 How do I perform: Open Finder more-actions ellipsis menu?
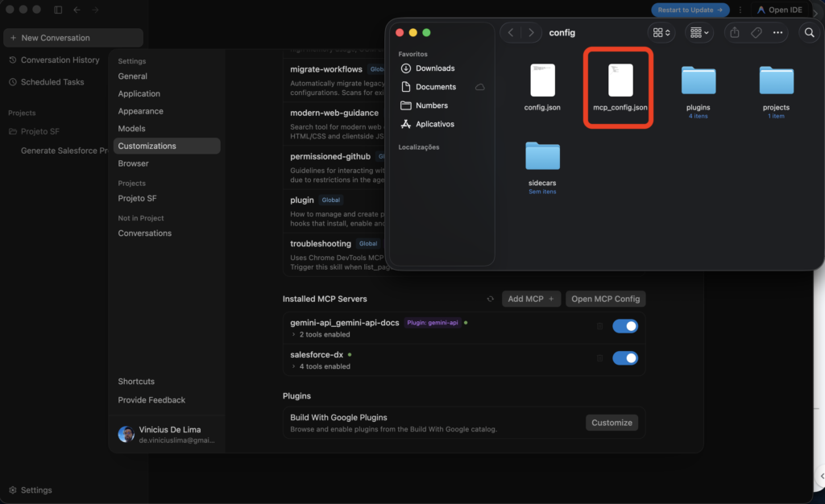click(777, 32)
